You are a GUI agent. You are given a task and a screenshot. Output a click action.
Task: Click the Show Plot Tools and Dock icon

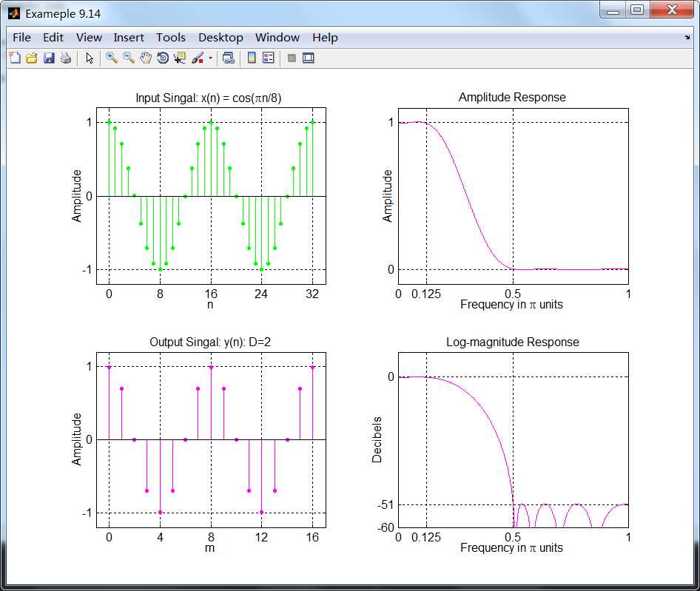point(309,58)
